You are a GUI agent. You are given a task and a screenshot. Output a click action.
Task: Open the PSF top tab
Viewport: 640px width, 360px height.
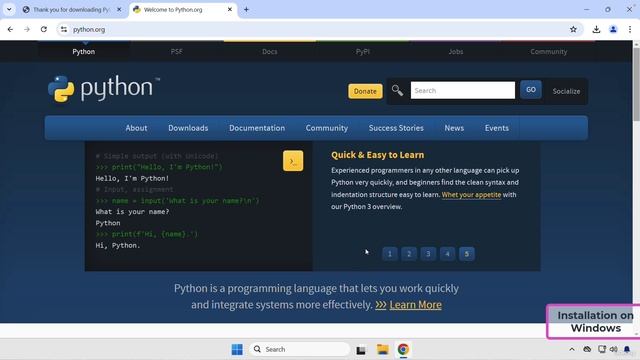point(177,51)
